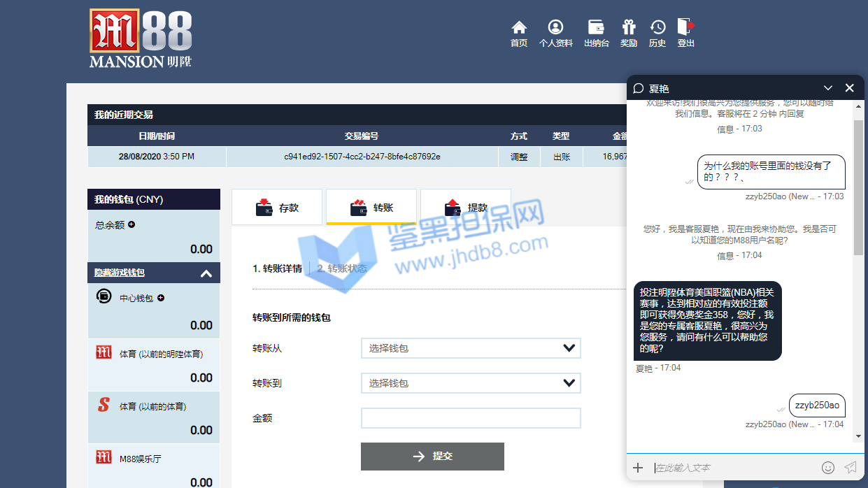
Task: Open 历史 history clock icon
Action: 657,28
